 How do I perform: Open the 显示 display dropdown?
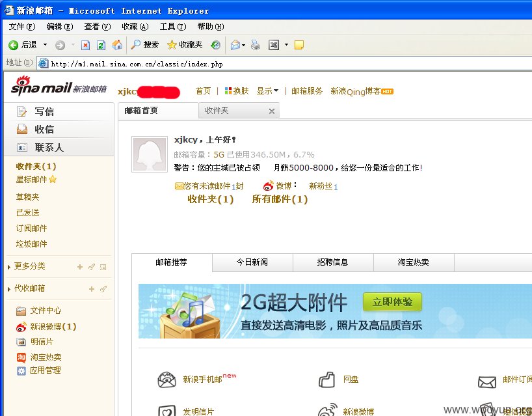267,91
